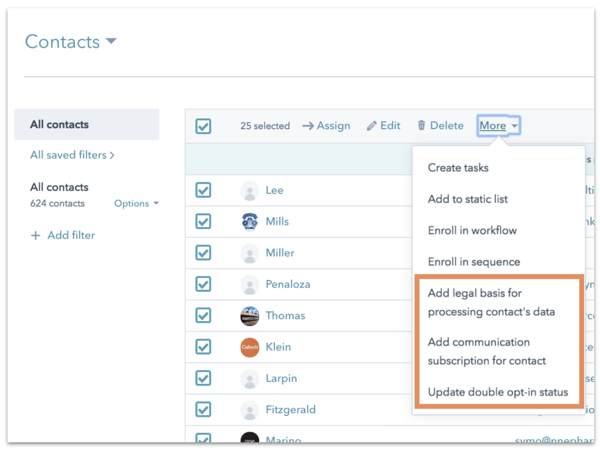Open Thomas contact avatar photo

pyautogui.click(x=250, y=316)
